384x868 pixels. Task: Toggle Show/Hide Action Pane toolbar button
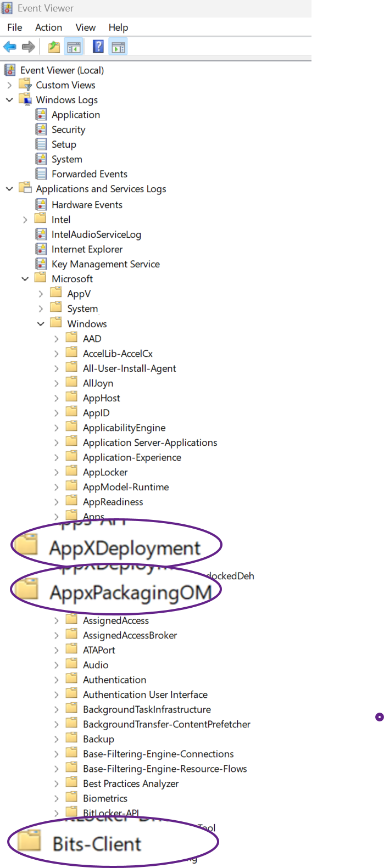pyautogui.click(x=118, y=47)
